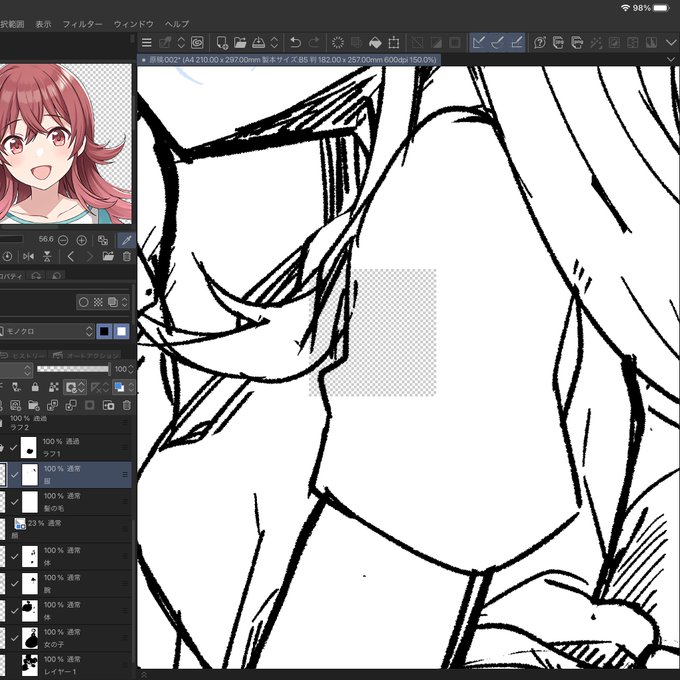
Task: Save the document with Save icon
Action: pos(258,42)
